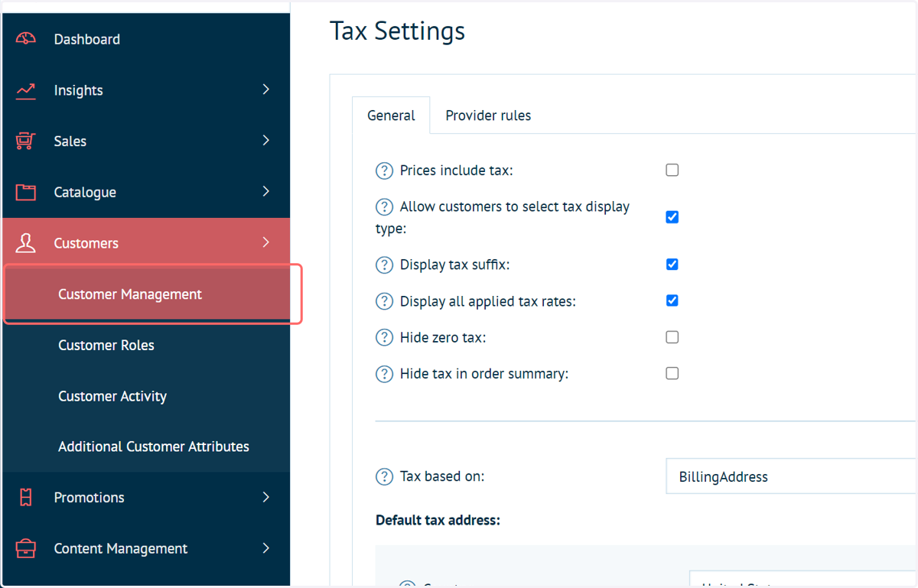Image resolution: width=918 pixels, height=588 pixels.
Task: Click help icon beside Tax based on
Action: tap(384, 476)
